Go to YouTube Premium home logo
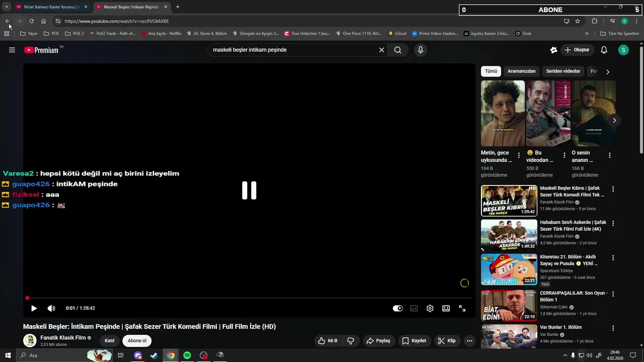Screen dimensions: 644x362 (x=41, y=50)
